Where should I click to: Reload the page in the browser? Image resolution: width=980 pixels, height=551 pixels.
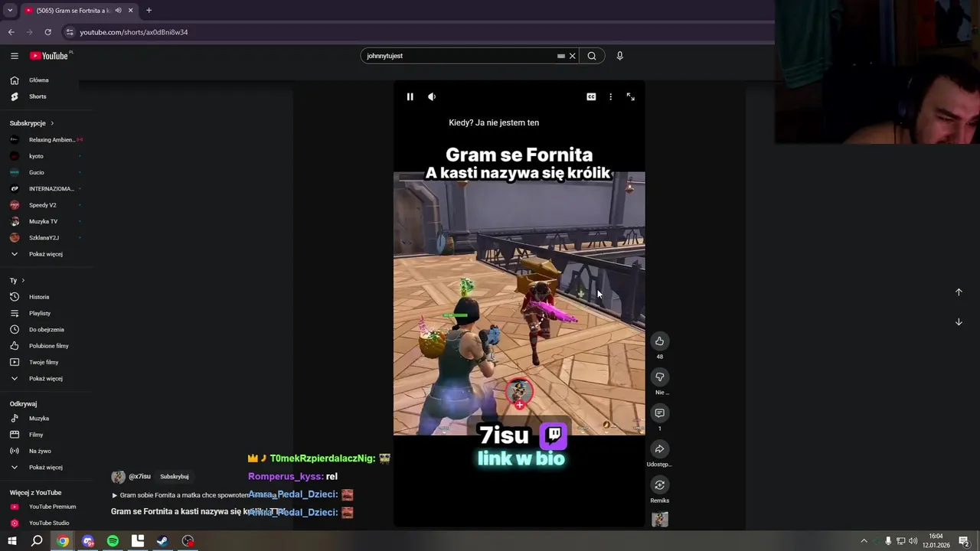(x=47, y=32)
